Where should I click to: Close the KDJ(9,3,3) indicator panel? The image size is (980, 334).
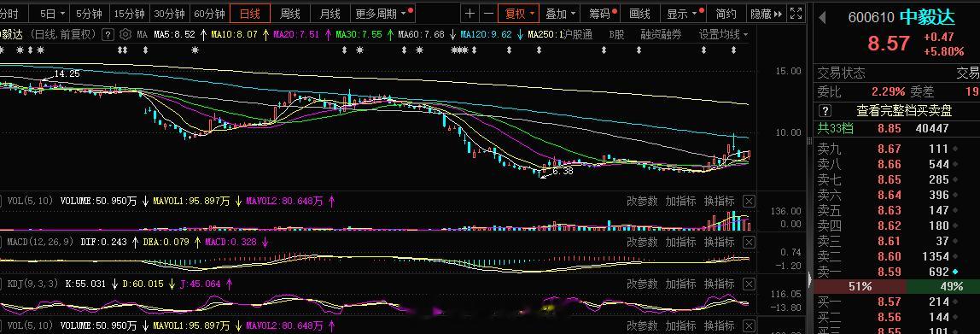[749, 284]
